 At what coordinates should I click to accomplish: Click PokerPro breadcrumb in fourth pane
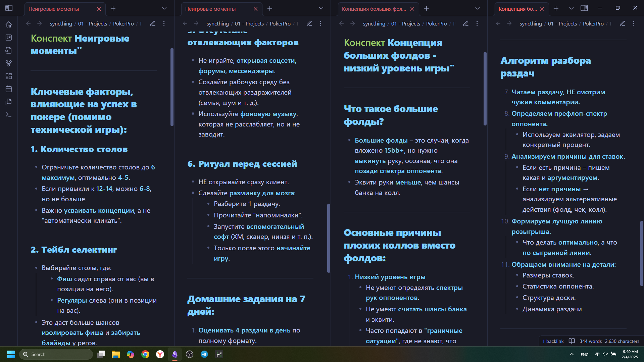[593, 24]
